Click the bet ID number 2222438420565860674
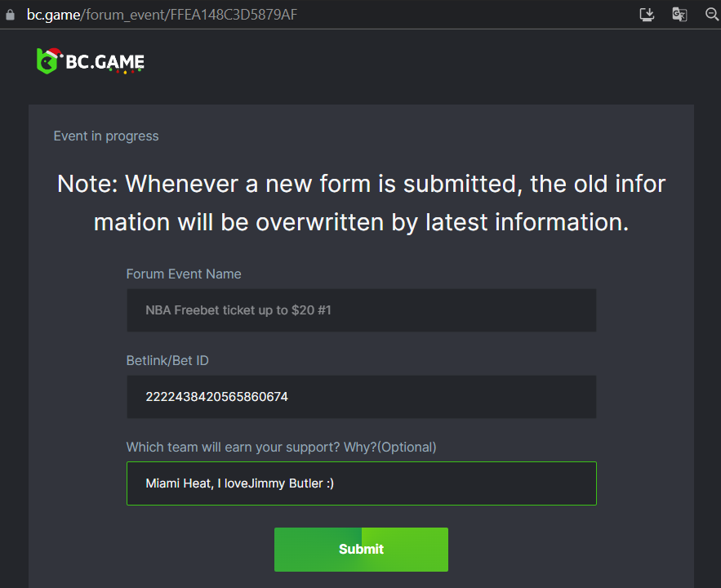 tap(216, 397)
